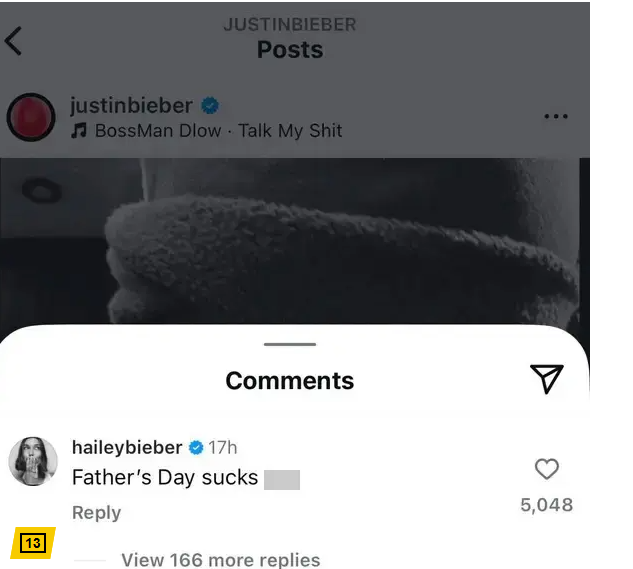Screen dimensions: 633x569
Task: Open the three-dot more options menu
Action: 556,117
